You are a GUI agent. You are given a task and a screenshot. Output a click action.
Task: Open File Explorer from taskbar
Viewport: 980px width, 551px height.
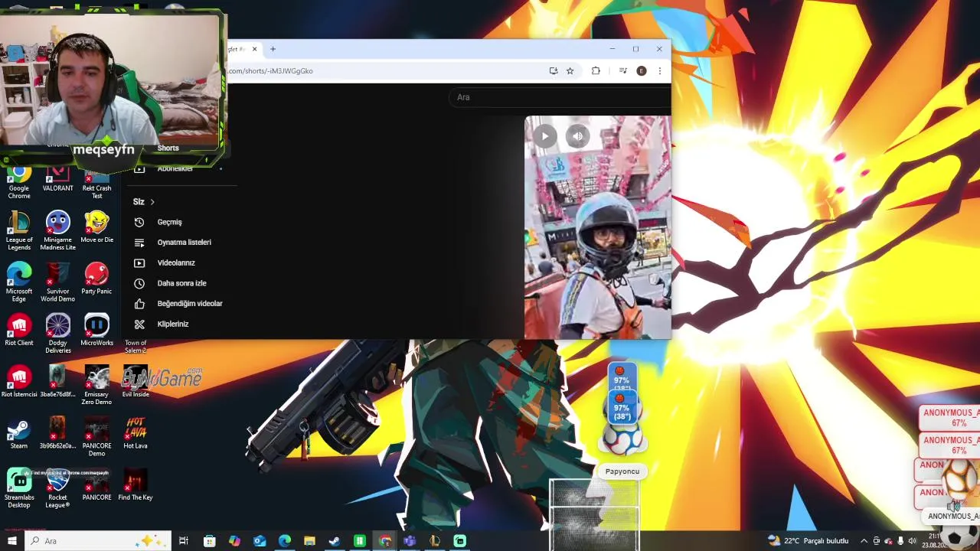tap(309, 541)
